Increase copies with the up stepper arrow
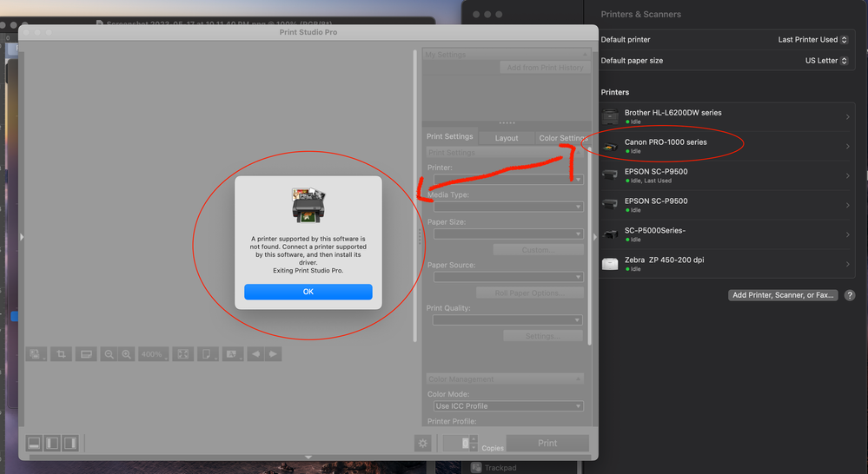The image size is (868, 474). (474, 439)
